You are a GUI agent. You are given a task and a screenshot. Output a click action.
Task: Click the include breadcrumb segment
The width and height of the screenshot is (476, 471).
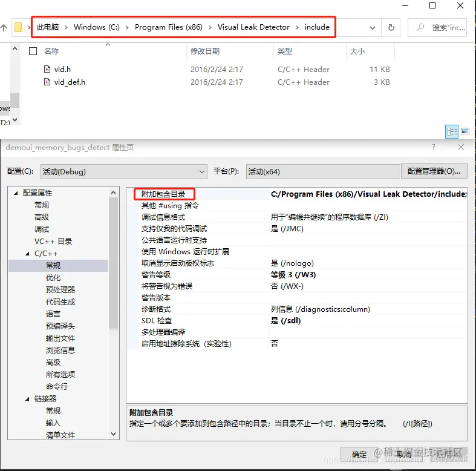317,27
